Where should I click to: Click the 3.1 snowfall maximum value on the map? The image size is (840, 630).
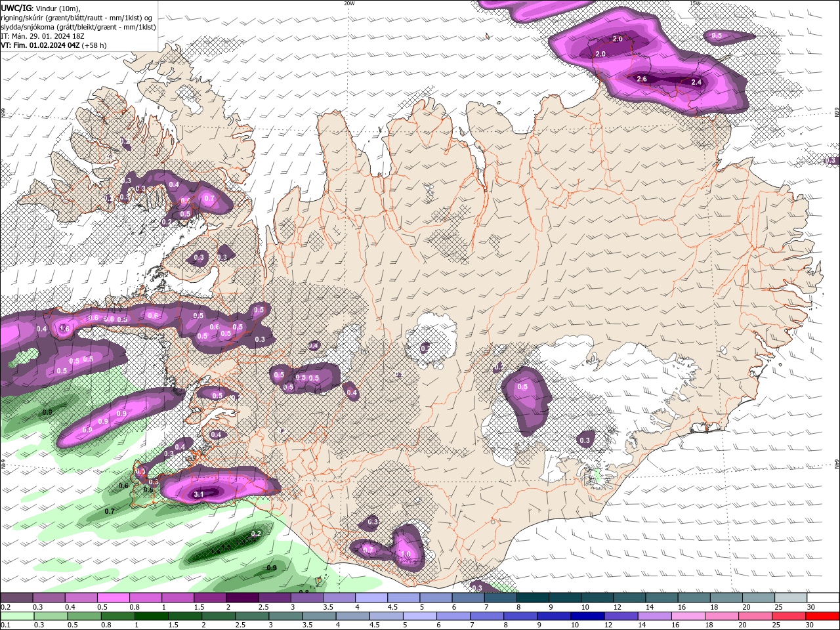click(x=199, y=494)
